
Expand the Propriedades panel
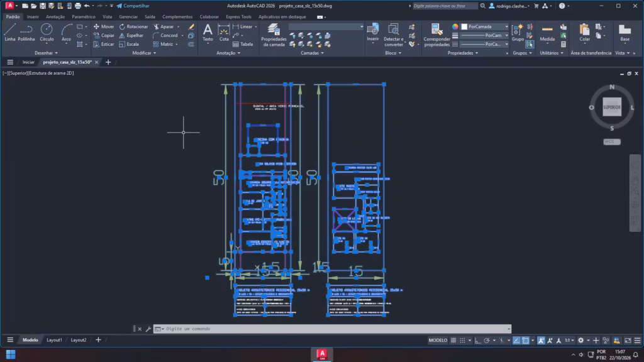(463, 53)
